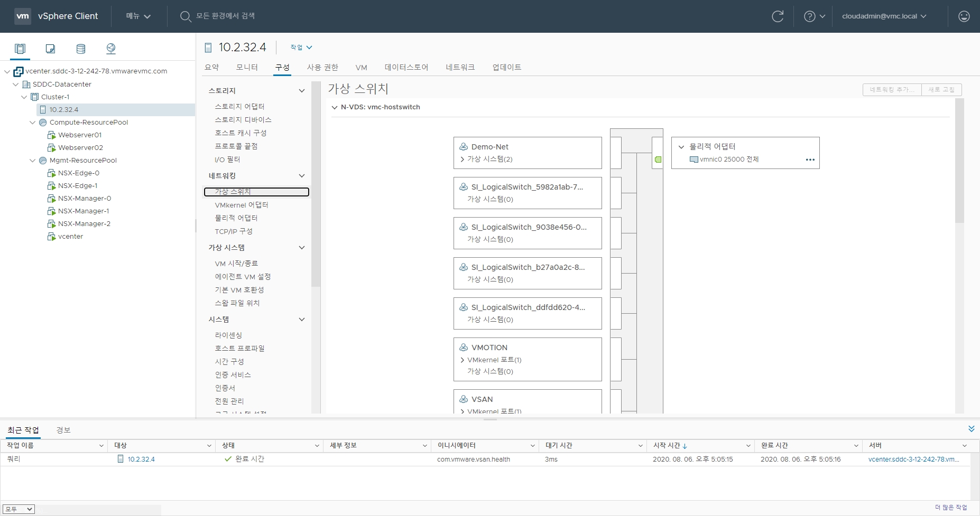Collapse the 물리적 어댑터 box
Viewport: 980px width, 516px height.
681,147
